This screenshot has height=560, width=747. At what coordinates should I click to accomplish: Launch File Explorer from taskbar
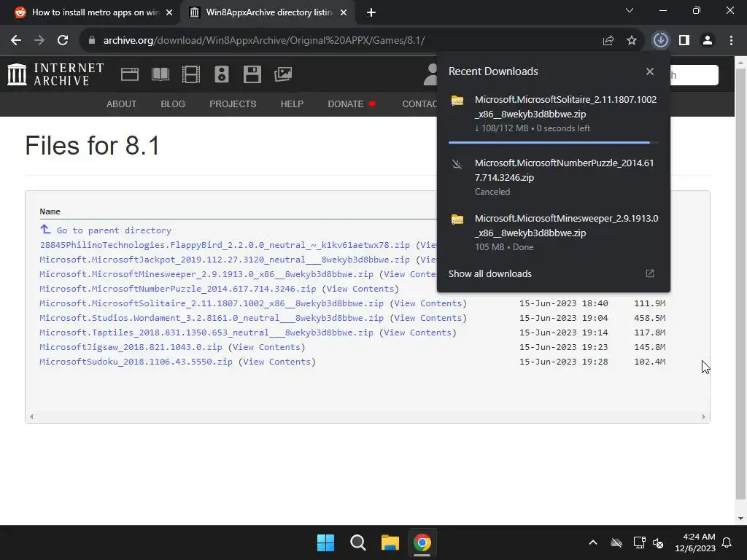click(390, 542)
